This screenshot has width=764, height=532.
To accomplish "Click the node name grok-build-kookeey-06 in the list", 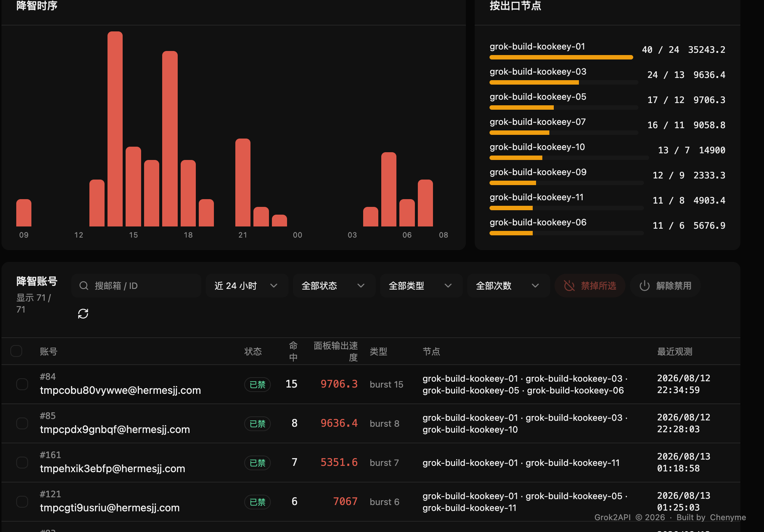I will (x=538, y=222).
